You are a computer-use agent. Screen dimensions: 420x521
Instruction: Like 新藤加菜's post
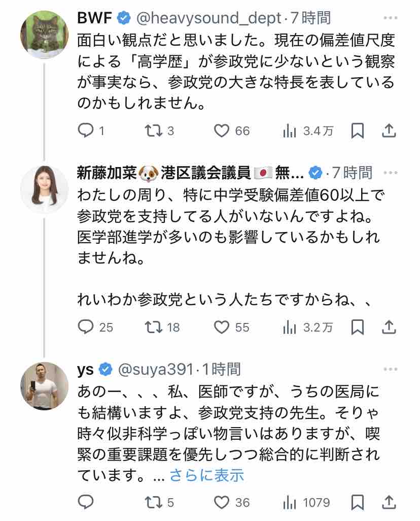(222, 328)
